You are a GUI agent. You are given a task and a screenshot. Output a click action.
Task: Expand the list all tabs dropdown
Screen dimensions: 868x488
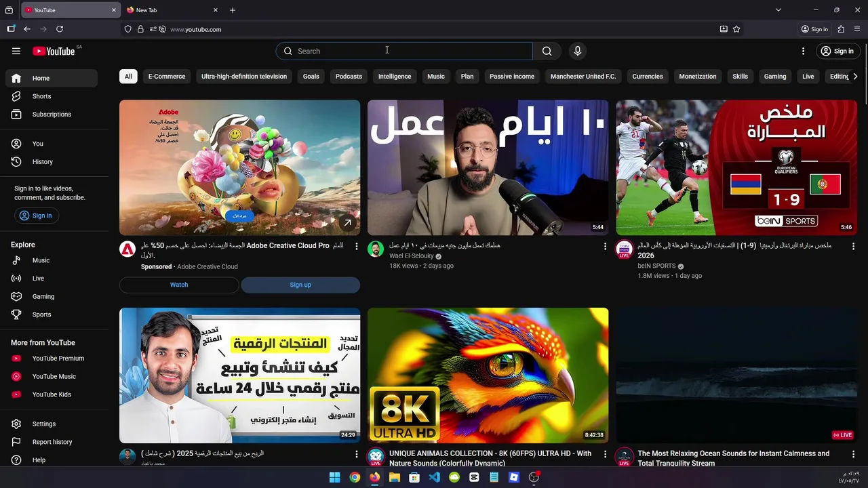(778, 10)
